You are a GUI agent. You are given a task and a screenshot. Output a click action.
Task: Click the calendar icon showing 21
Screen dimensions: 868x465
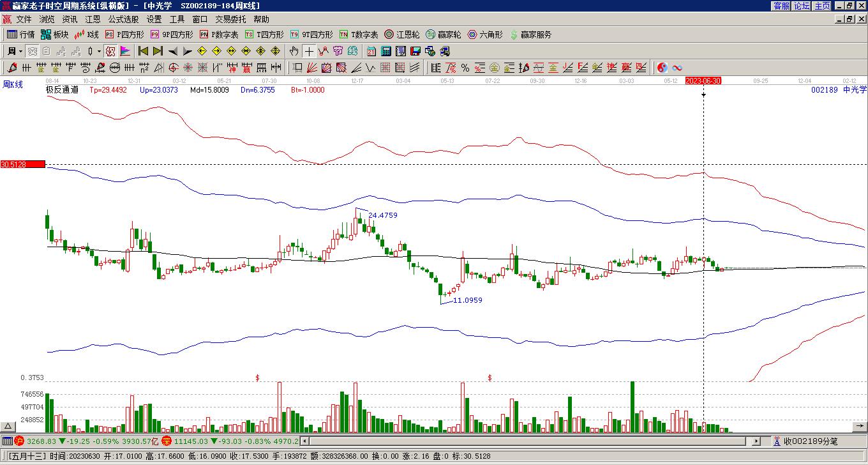(x=371, y=51)
